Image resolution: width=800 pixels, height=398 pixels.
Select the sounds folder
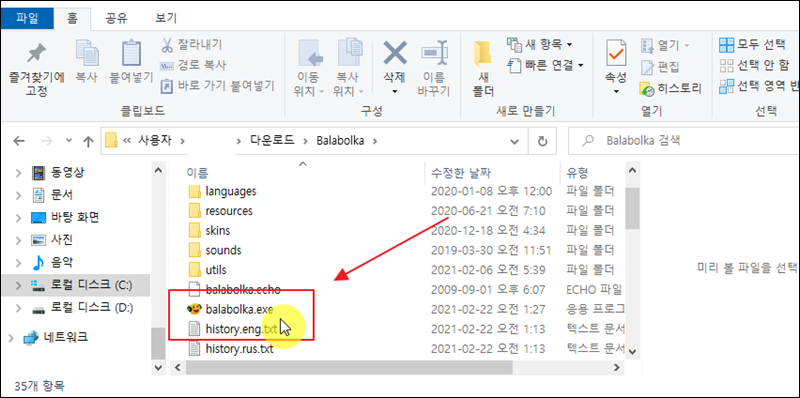click(x=223, y=251)
